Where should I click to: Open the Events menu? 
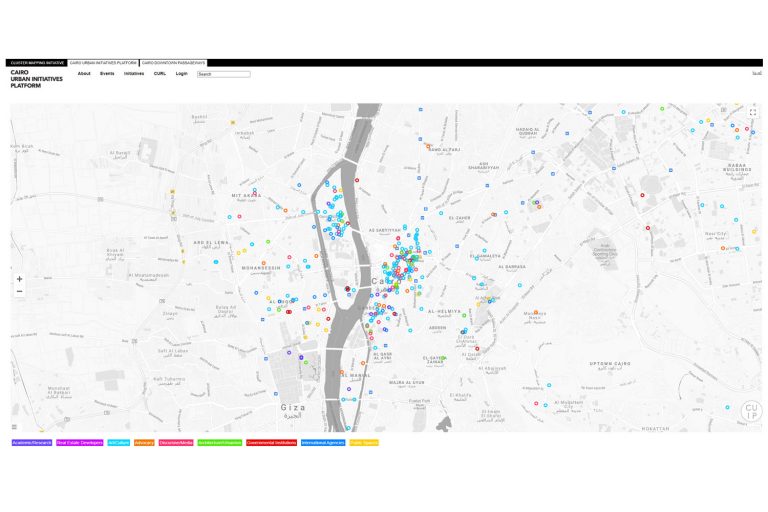[x=107, y=74]
